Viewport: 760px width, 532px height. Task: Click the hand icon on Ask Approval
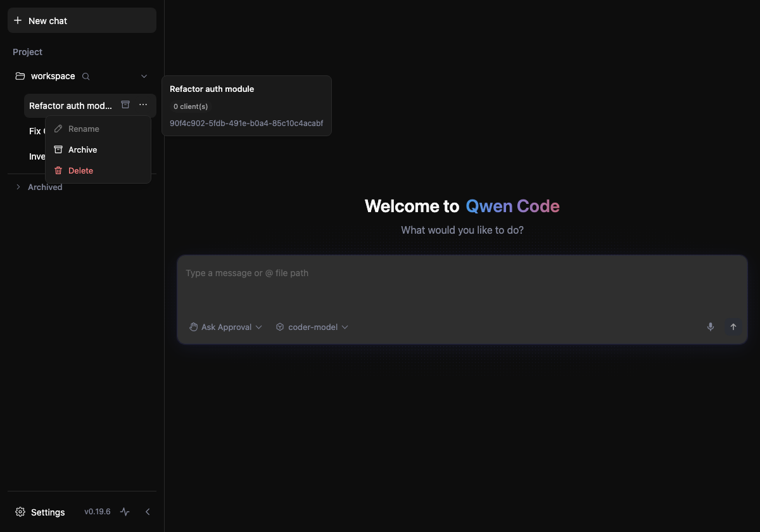tap(194, 327)
